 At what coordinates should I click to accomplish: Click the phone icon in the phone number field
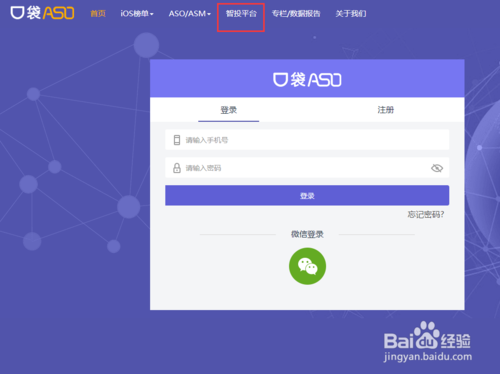177,140
